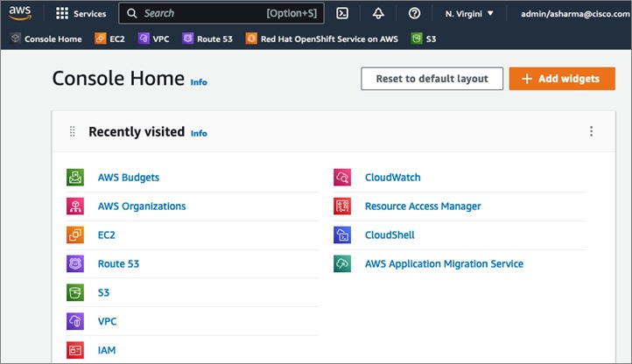This screenshot has width=632, height=364.
Task: Open the Resource Access Manager link
Action: (x=423, y=206)
